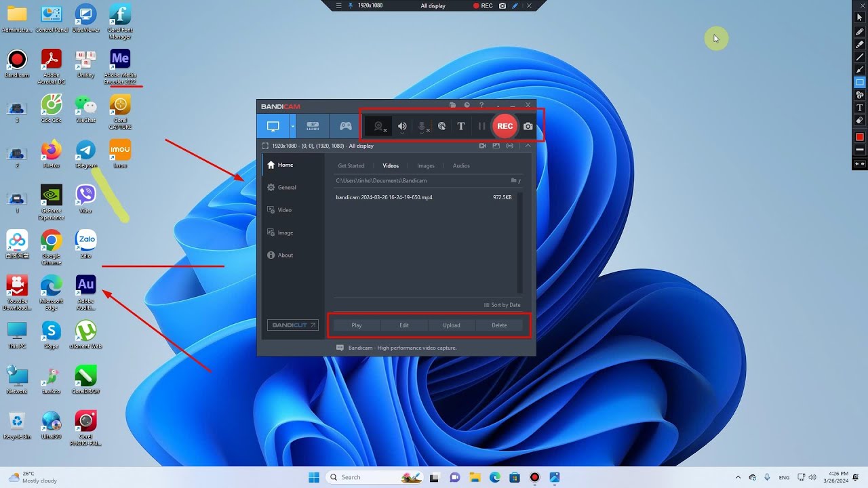Click the Play button

(357, 325)
